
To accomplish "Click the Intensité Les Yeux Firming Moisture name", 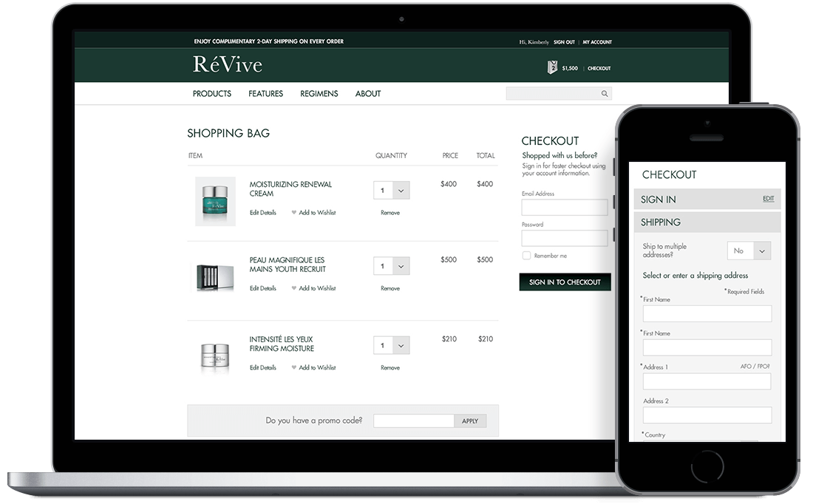I will point(282,344).
